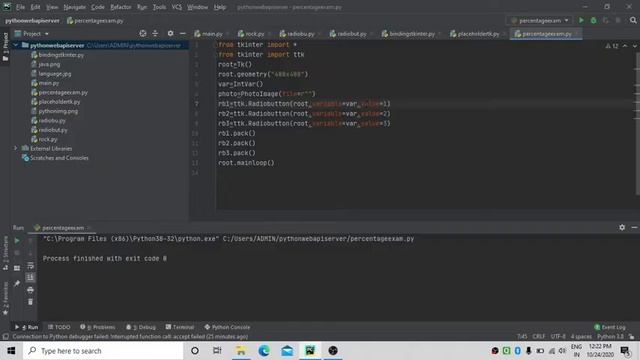640x360 pixels.
Task: Switch to PyCharm taskbar icon
Action: 310,351
